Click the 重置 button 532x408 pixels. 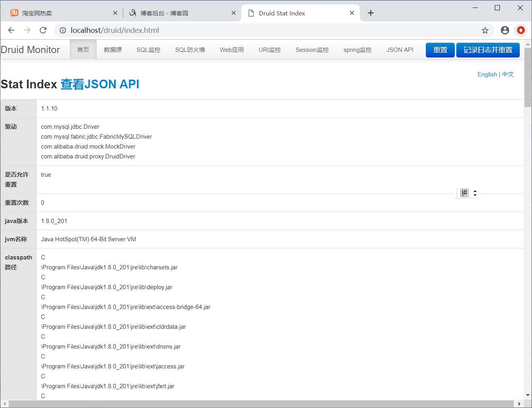[x=440, y=50]
